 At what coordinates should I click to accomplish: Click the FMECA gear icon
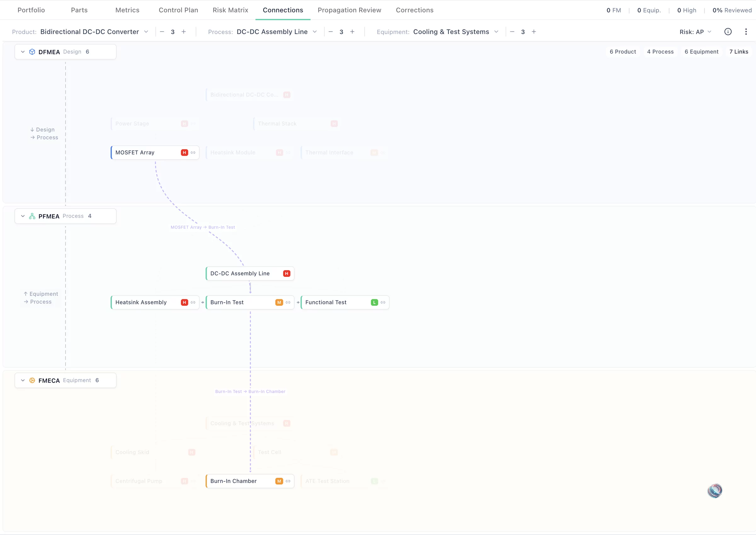(32, 380)
